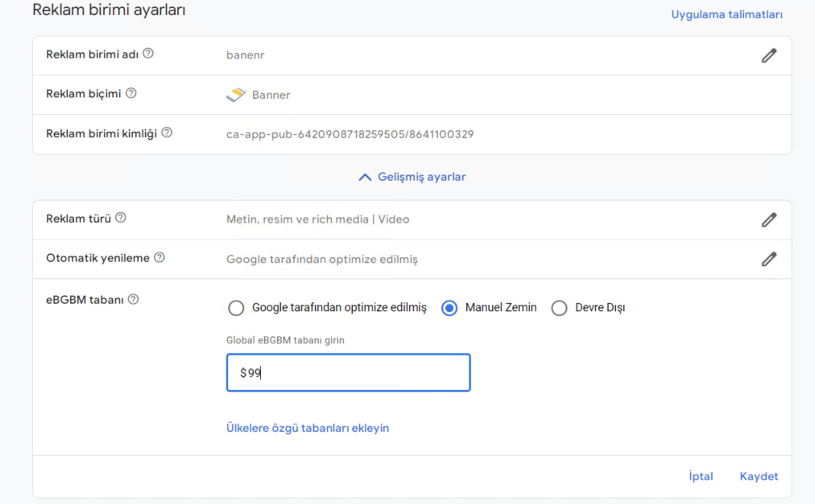Image resolution: width=815 pixels, height=504 pixels.
Task: Click Ülkelere özgü tabanları ekleyin link
Action: [x=308, y=428]
